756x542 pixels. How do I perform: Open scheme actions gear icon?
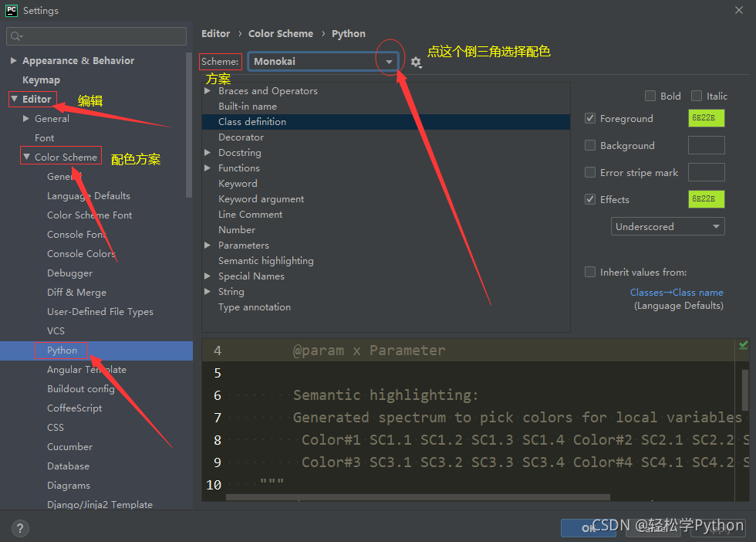[x=416, y=63]
